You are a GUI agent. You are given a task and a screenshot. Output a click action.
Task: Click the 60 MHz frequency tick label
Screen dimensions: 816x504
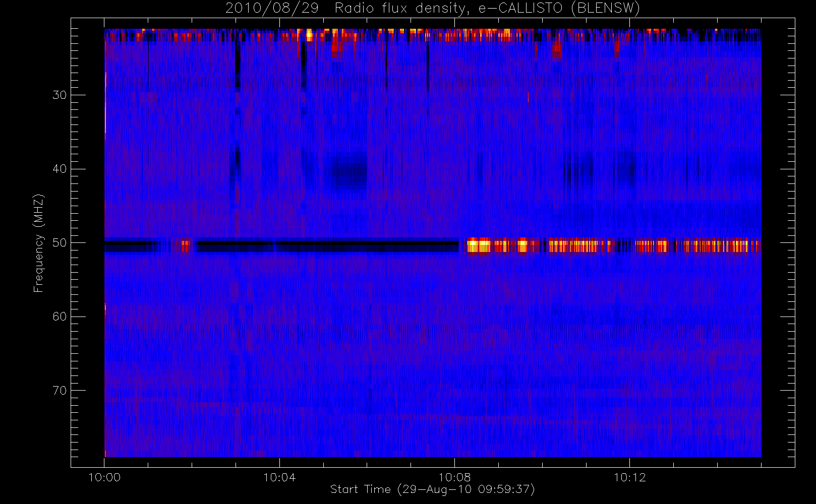click(x=60, y=317)
